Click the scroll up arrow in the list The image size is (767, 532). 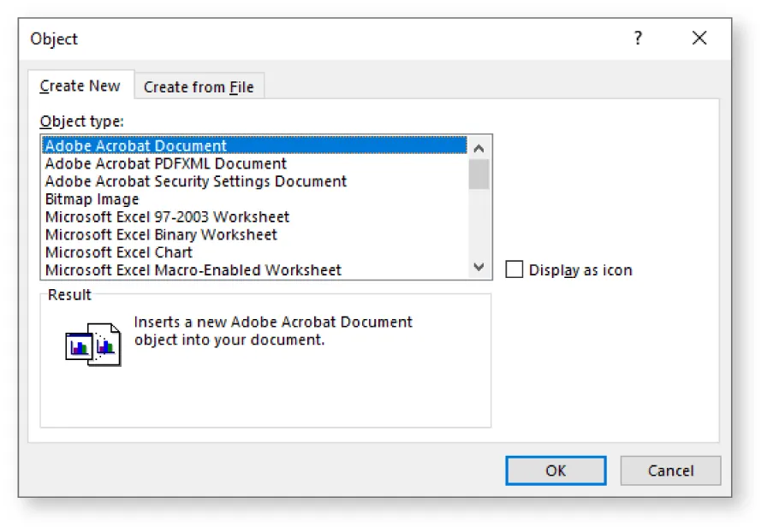tap(480, 146)
